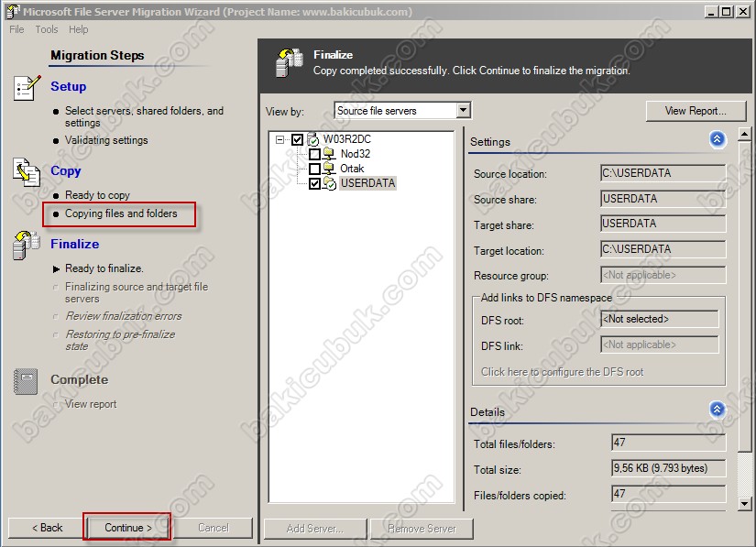Viewport: 756px width, 547px height.
Task: Click the Complete step notebook icon
Action: (26, 381)
